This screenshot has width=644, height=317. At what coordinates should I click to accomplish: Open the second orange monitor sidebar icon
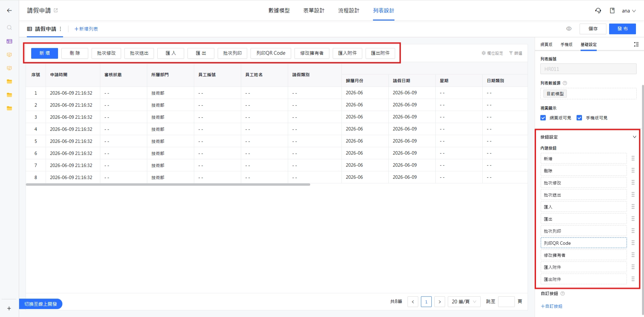[x=9, y=68]
